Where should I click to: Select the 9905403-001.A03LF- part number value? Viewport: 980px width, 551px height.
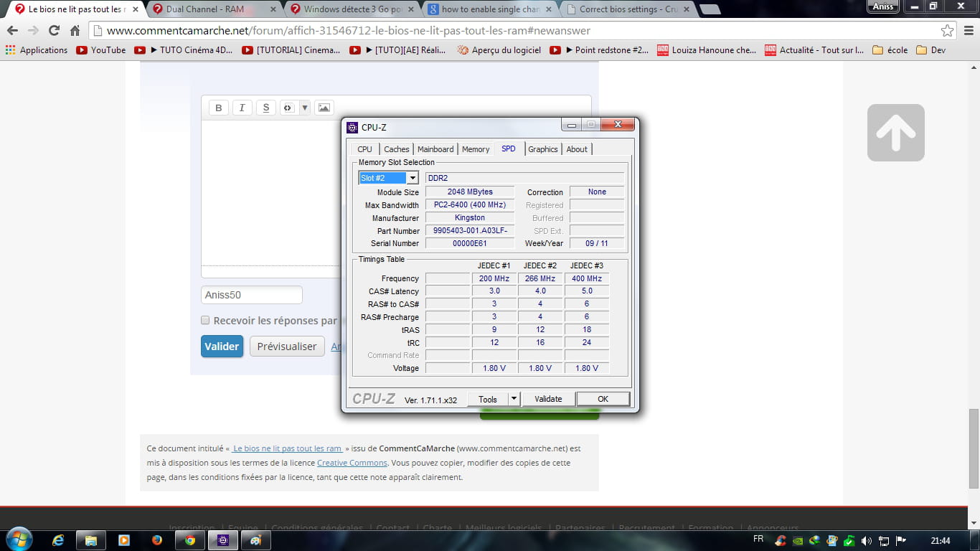coord(470,231)
